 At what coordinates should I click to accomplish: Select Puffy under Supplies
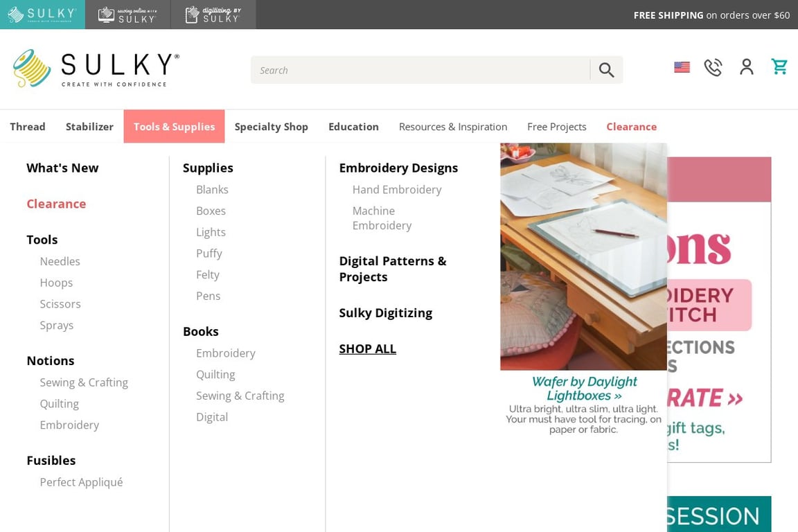click(209, 254)
